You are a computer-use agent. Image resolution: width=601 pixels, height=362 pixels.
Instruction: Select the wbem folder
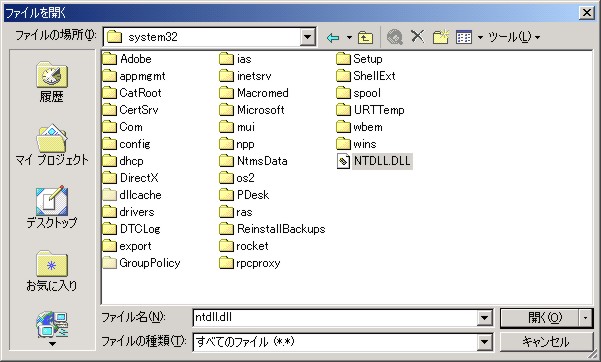tap(360, 127)
